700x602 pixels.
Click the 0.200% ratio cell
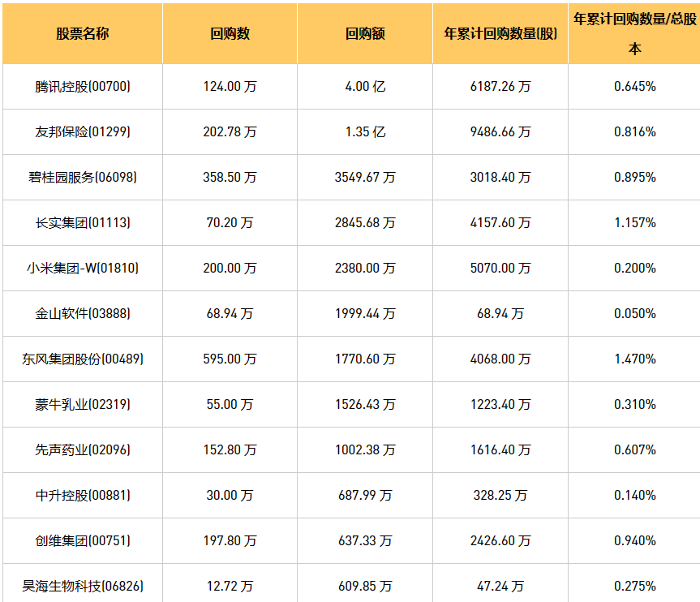coord(634,269)
